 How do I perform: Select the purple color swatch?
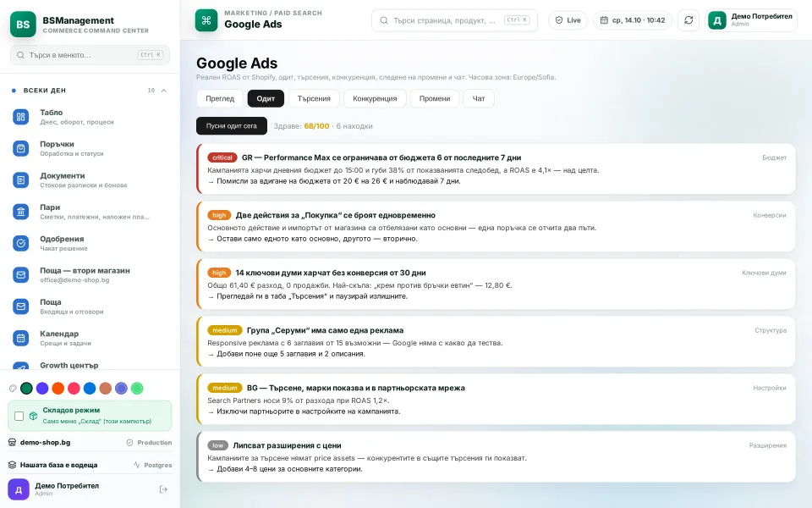click(x=42, y=389)
